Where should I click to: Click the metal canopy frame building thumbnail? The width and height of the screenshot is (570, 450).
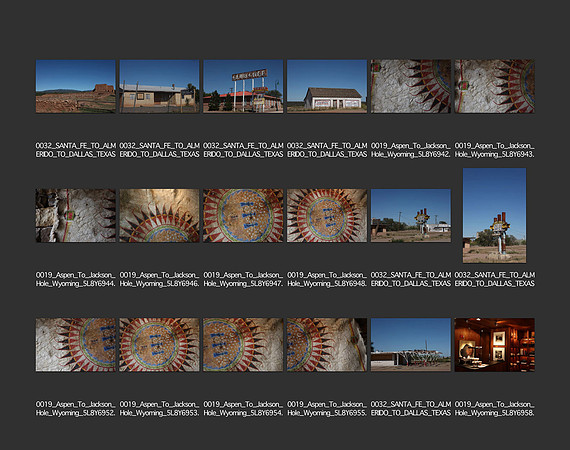point(411,345)
